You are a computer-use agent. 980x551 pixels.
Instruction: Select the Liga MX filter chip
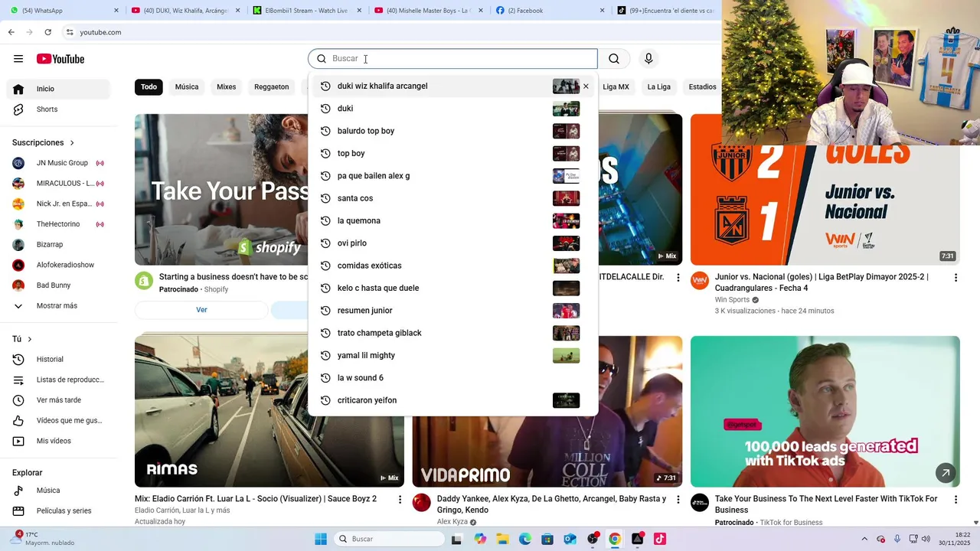pyautogui.click(x=616, y=87)
